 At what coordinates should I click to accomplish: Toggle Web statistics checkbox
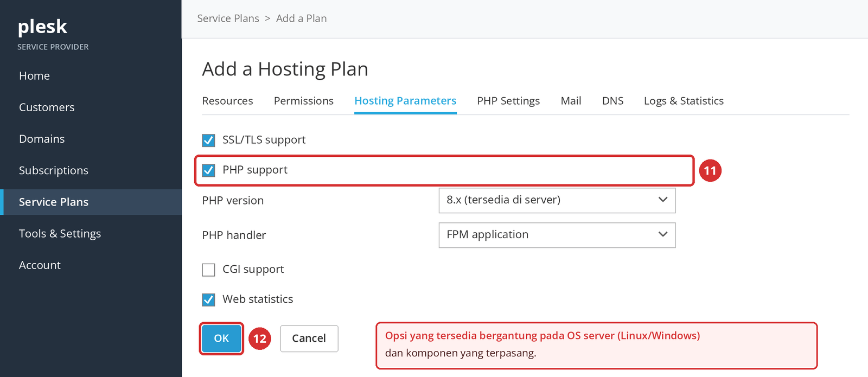point(209,299)
